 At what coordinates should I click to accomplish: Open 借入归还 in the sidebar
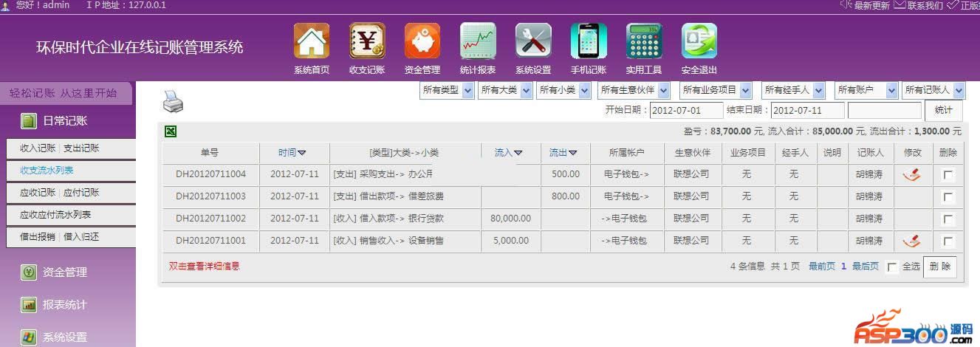[81, 237]
